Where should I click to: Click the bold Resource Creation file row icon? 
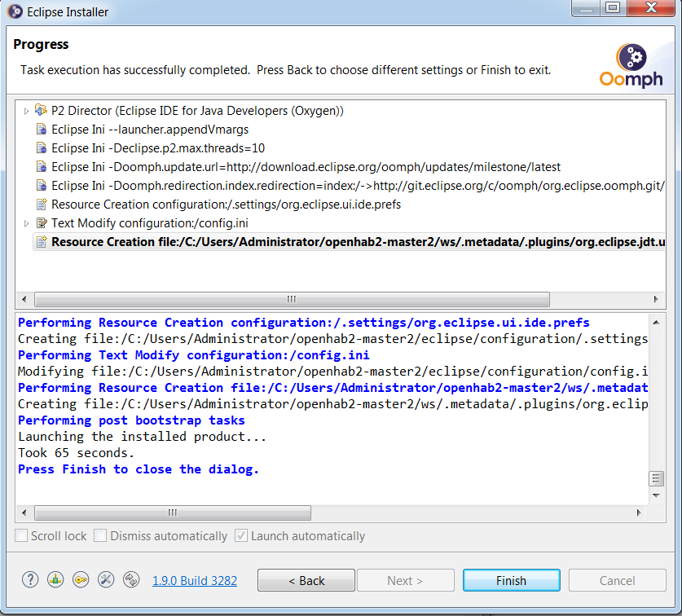(42, 242)
